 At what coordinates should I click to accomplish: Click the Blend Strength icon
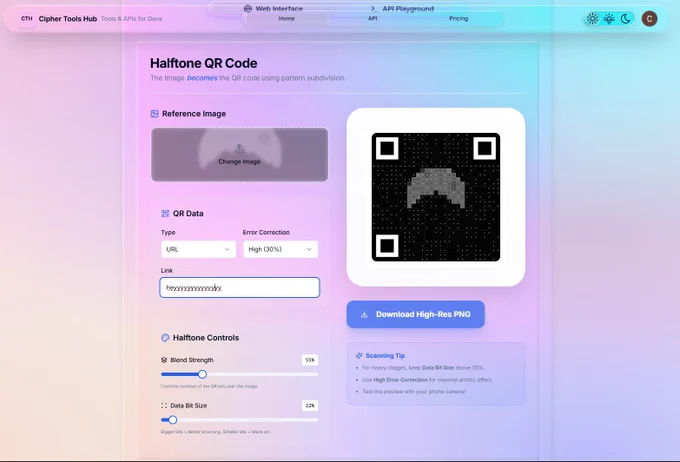(x=164, y=360)
